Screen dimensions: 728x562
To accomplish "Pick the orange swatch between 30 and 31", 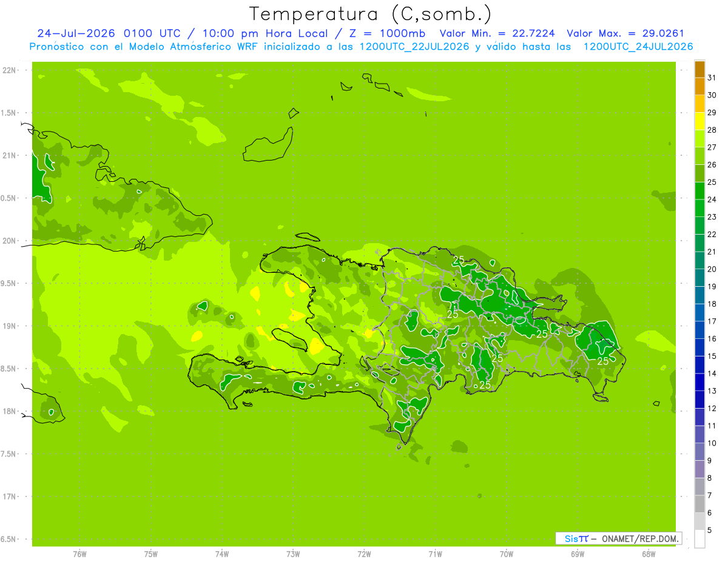I will pyautogui.click(x=699, y=87).
